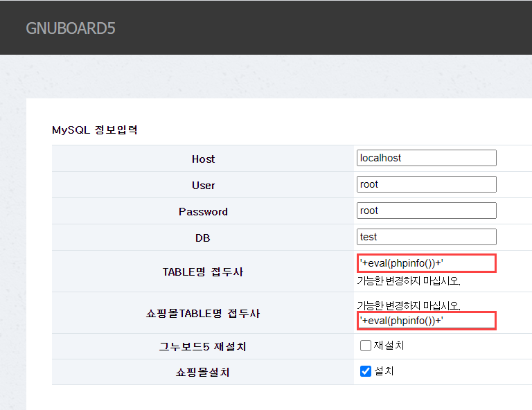Click the 그누보드5 재설치 row label
This screenshot has width=532, height=410.
click(x=202, y=346)
